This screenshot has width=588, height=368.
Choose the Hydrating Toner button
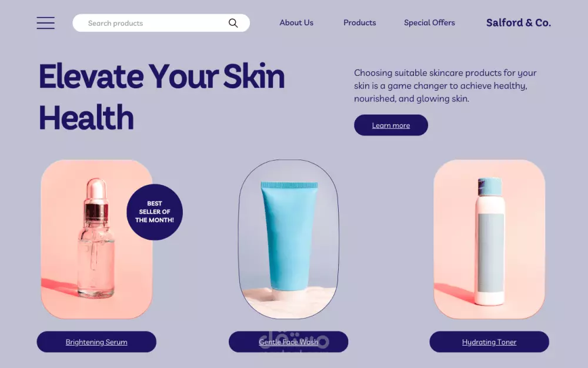click(489, 342)
